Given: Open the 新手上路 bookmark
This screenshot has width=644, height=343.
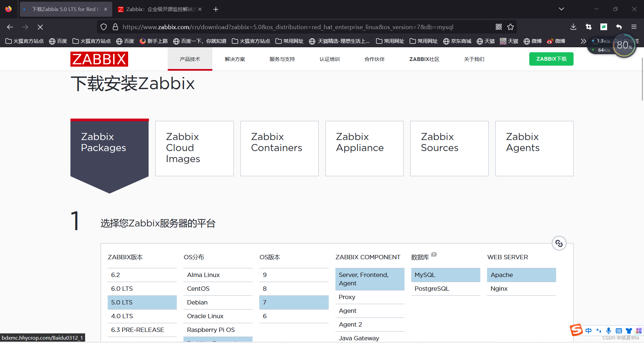Looking at the screenshot, I should [x=154, y=41].
